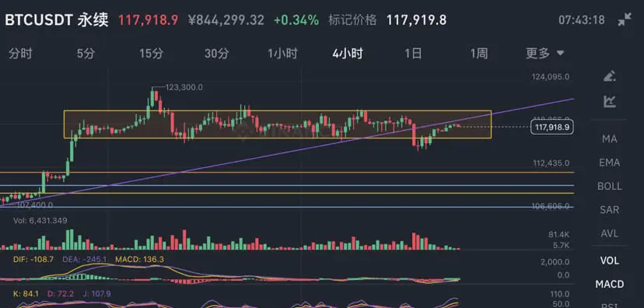Toggle the VOL sub-indicator
This screenshot has height=308, width=644.
click(x=610, y=261)
